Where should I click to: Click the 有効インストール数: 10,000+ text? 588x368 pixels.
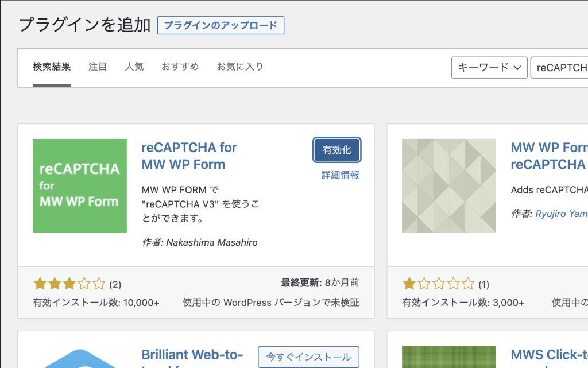coord(96,303)
